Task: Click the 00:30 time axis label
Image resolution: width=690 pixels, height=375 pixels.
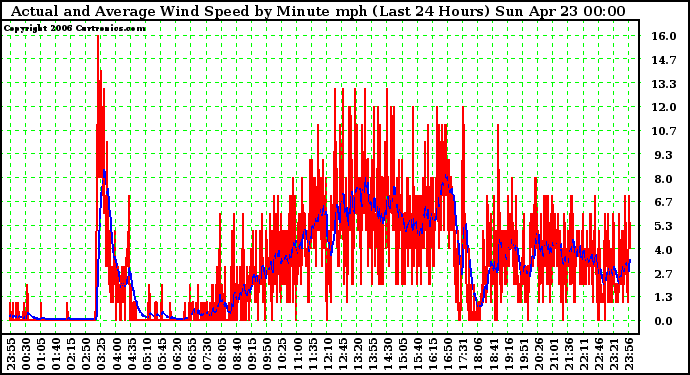Action: coord(26,354)
